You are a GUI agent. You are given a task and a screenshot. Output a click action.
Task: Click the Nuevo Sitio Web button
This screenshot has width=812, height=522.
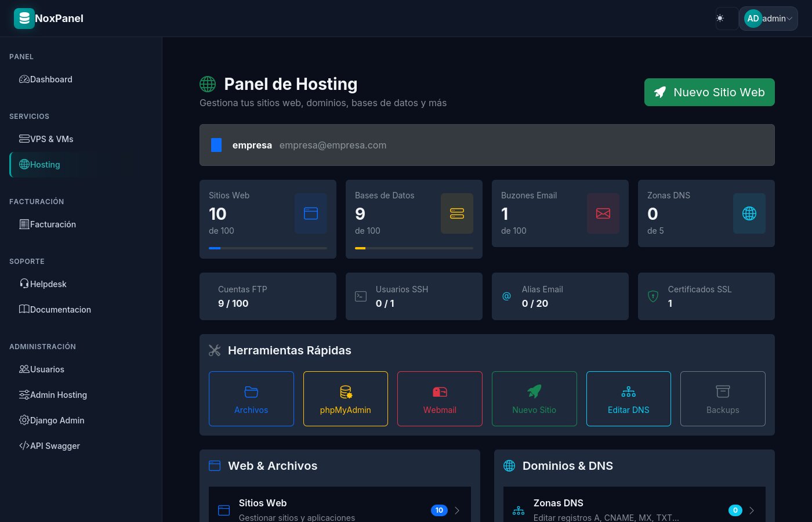[709, 92]
